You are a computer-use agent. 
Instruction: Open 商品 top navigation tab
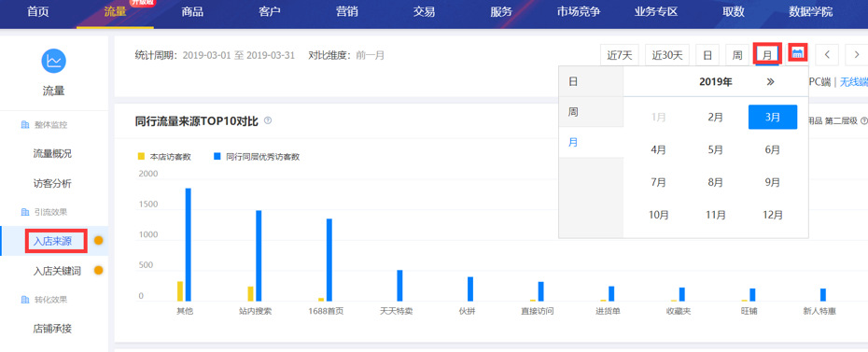coord(192,11)
